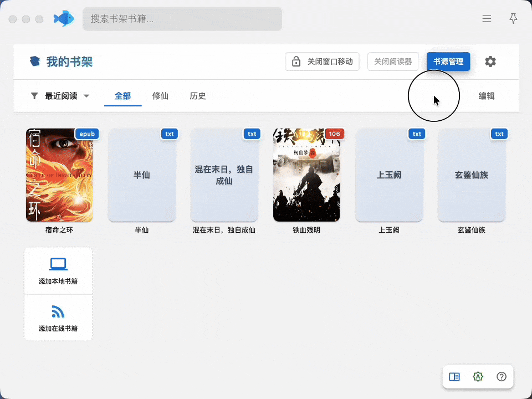Click the txt badge on 混在末日，独自成仙
Viewport: 532px width, 399px height.
[252, 134]
